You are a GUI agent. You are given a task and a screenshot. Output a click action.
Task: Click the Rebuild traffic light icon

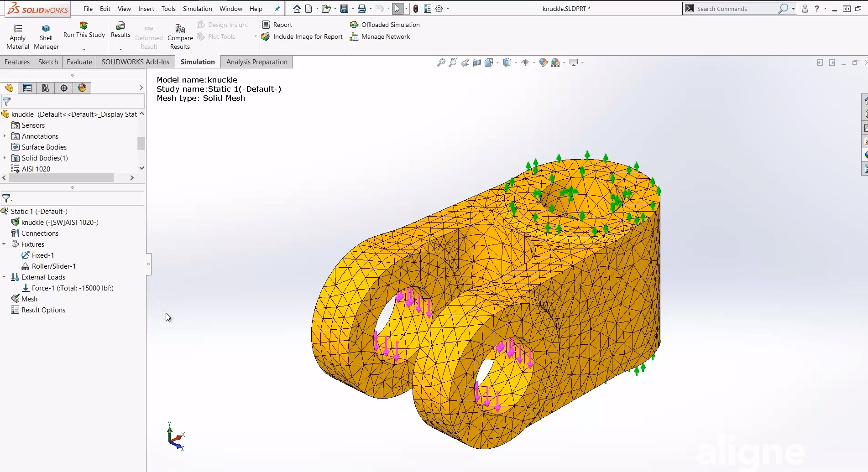point(415,9)
